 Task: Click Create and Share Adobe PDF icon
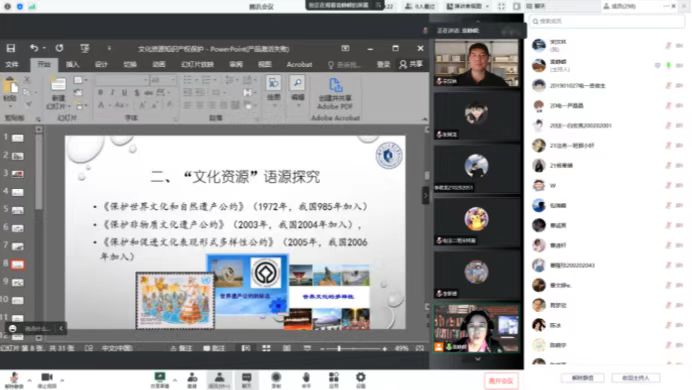335,94
